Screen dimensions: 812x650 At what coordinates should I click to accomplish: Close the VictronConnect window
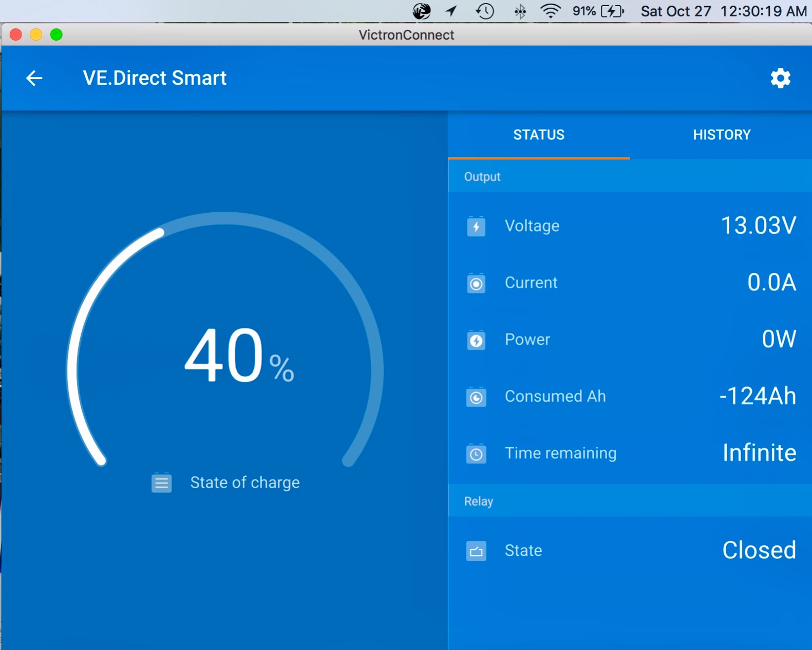[16, 34]
